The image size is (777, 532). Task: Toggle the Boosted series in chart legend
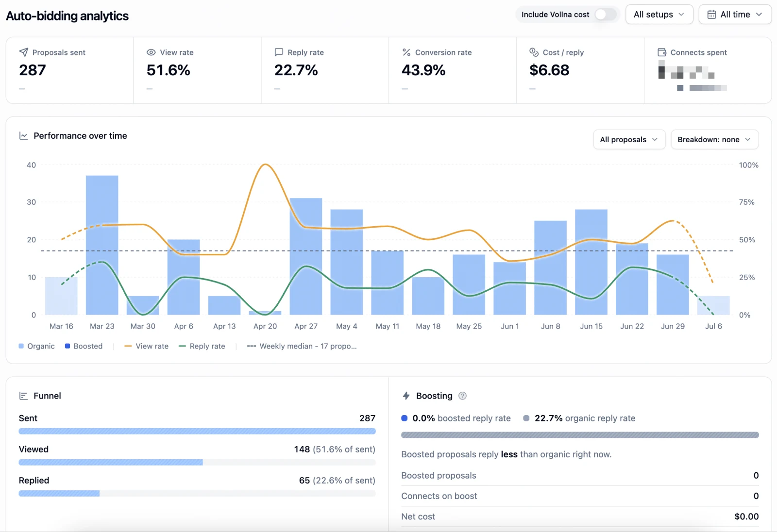pyautogui.click(x=84, y=346)
